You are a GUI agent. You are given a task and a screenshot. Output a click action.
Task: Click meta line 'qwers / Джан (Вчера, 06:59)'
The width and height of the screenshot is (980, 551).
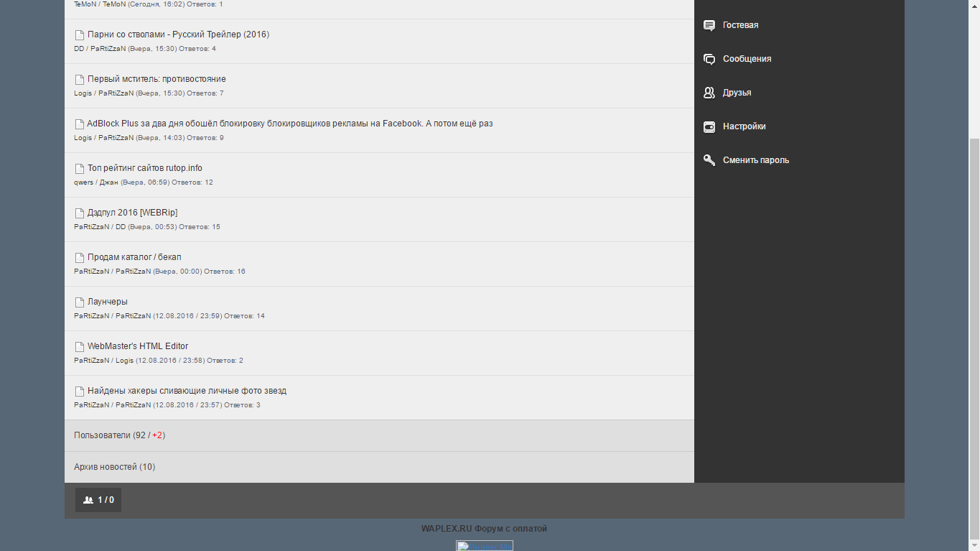(x=144, y=182)
